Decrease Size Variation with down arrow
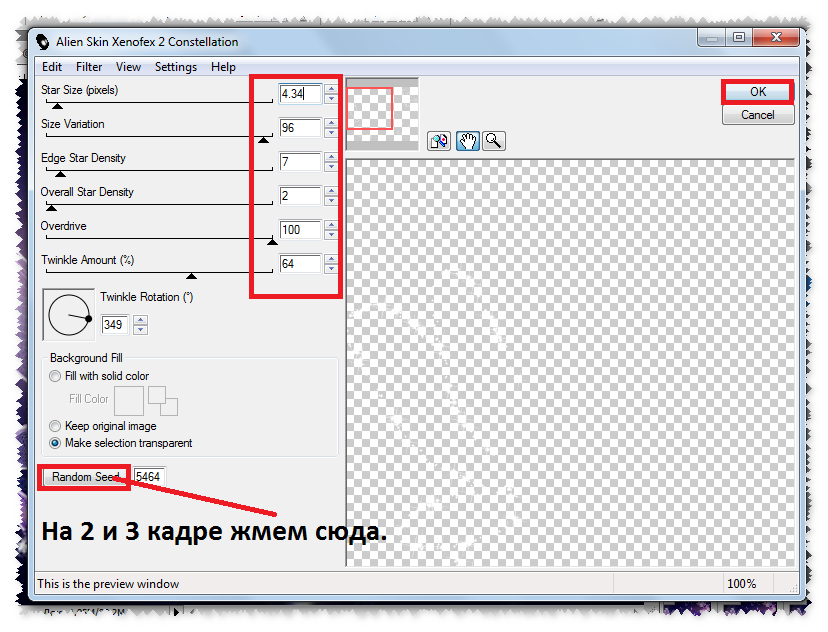This screenshot has width=828, height=632. click(331, 133)
